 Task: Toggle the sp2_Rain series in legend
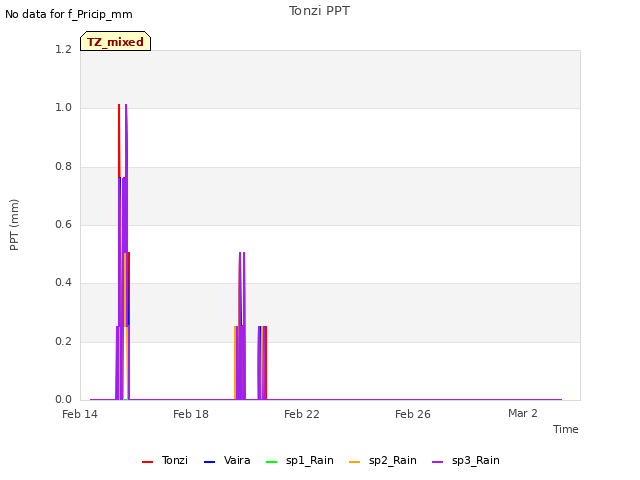click(383, 460)
